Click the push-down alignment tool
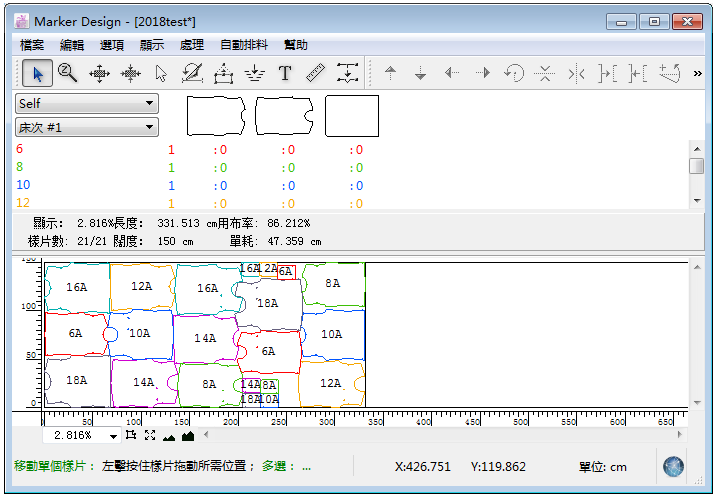The width and height of the screenshot is (715, 500). click(x=254, y=73)
